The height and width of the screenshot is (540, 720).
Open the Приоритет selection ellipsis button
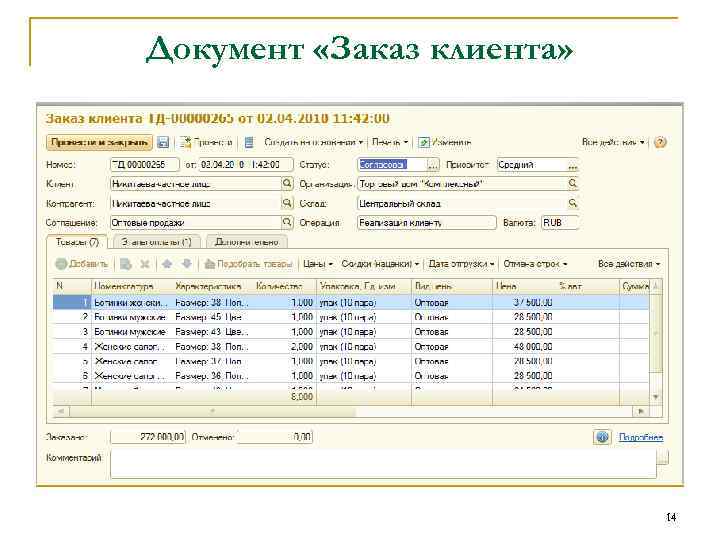pos(572,165)
